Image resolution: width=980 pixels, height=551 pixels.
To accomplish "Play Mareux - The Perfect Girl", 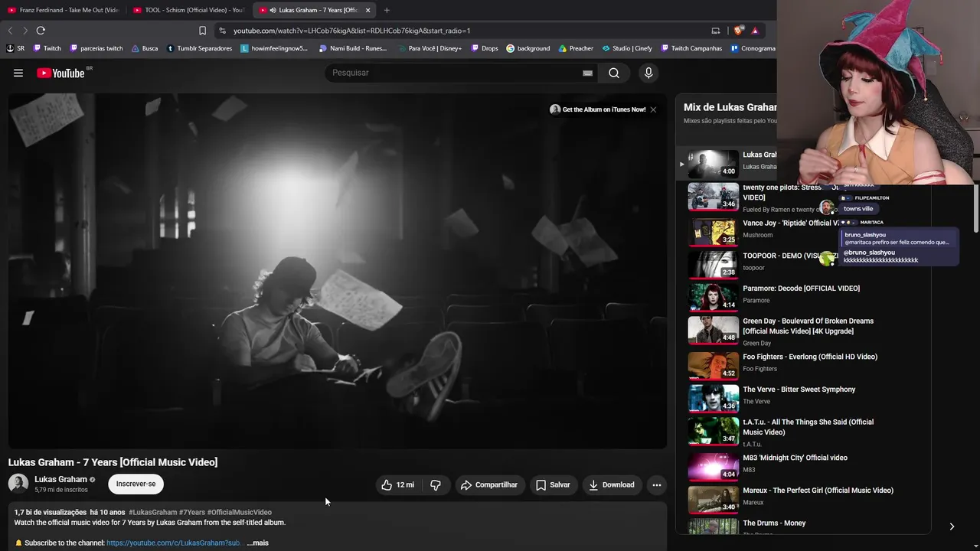I will tap(714, 500).
